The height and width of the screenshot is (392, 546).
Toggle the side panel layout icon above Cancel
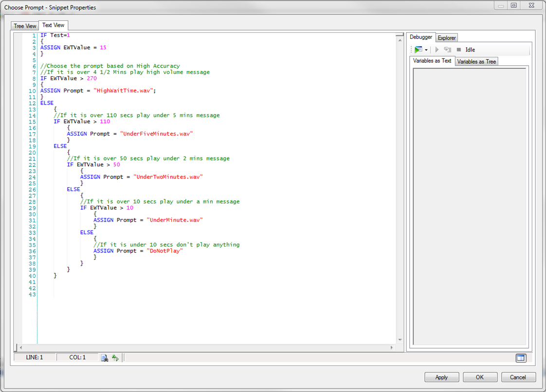(x=521, y=358)
